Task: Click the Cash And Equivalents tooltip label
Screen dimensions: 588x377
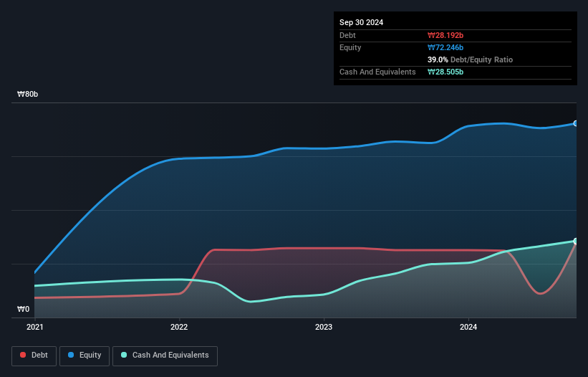Action: pyautogui.click(x=377, y=72)
